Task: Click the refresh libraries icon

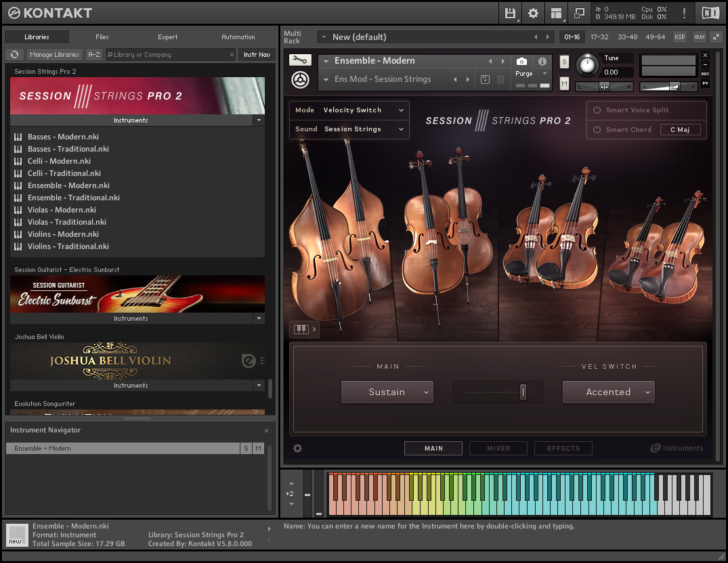Action: (14, 54)
